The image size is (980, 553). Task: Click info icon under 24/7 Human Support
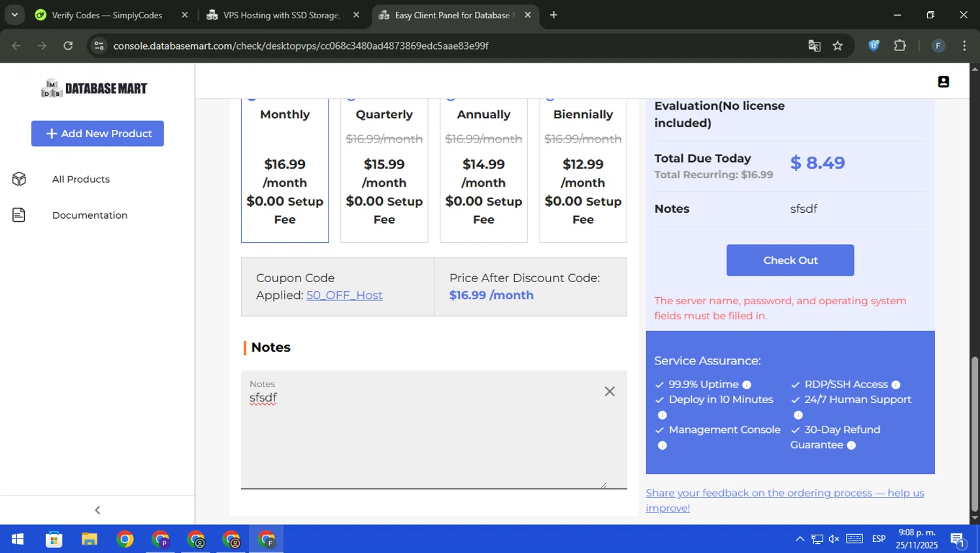pyautogui.click(x=798, y=415)
